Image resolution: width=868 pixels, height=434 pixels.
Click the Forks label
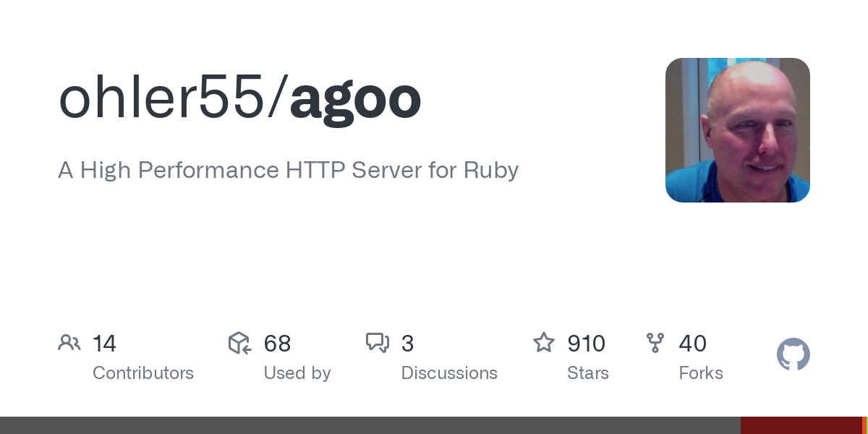coord(701,373)
